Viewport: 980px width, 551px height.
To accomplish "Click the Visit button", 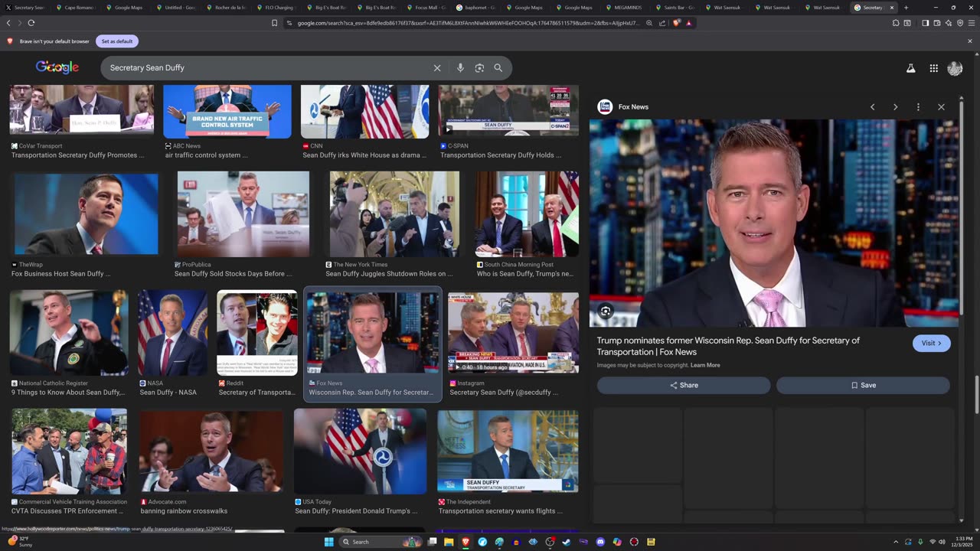I will (x=931, y=343).
